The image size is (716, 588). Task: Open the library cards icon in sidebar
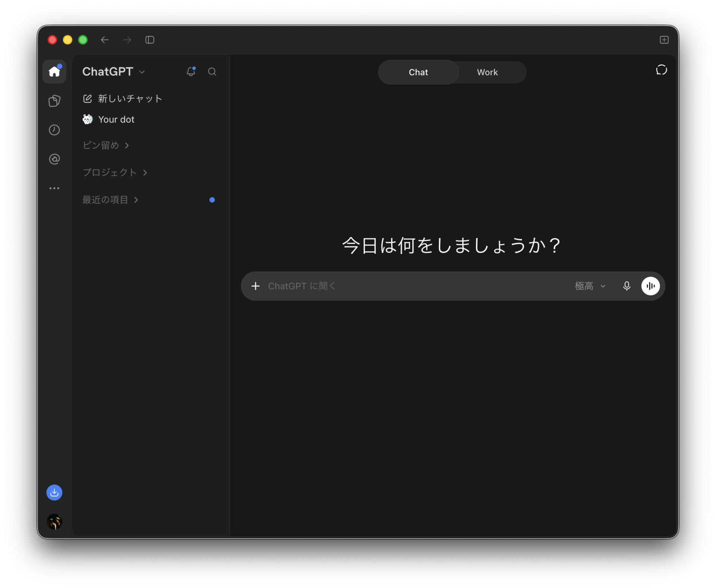click(54, 101)
